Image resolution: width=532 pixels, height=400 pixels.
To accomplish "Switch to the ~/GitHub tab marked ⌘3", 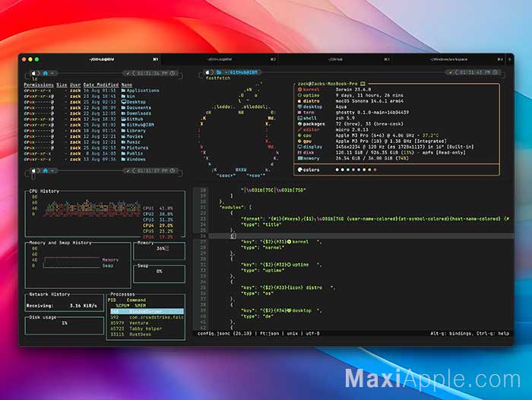I will [x=335, y=59].
